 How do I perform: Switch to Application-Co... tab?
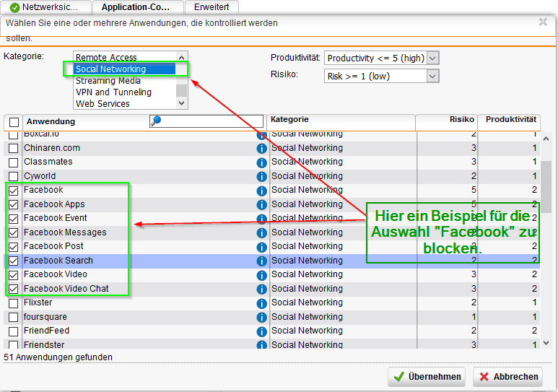click(138, 7)
